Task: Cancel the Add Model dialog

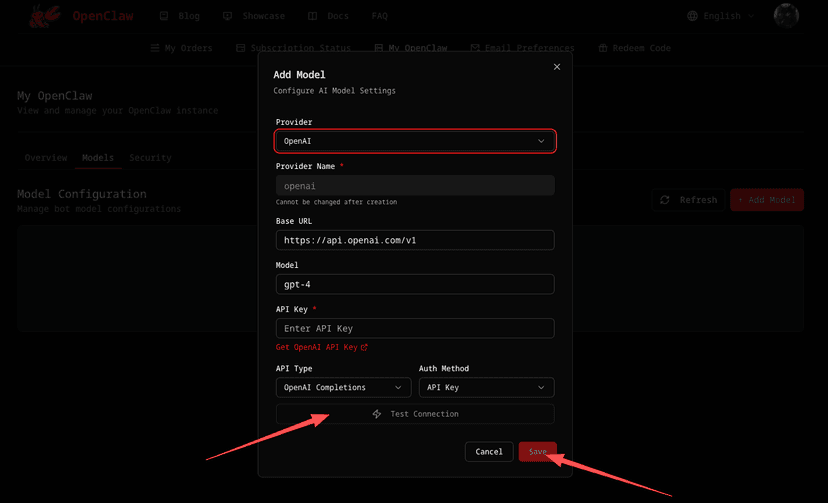Action: [489, 452]
